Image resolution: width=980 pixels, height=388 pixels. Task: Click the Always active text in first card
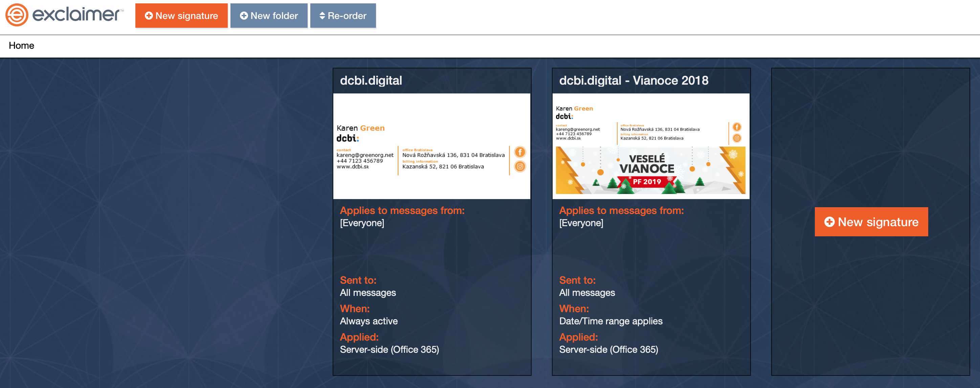coord(368,321)
